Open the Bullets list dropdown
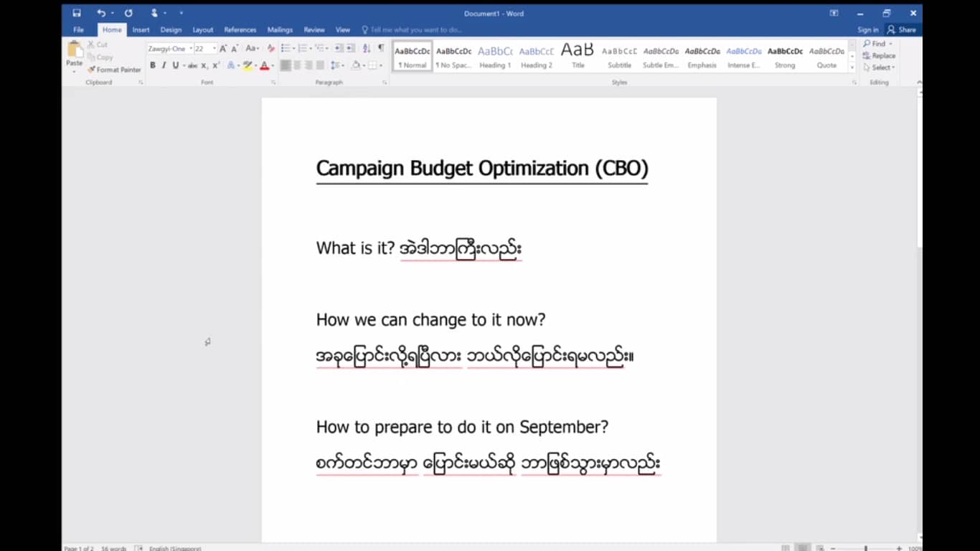 [x=293, y=48]
